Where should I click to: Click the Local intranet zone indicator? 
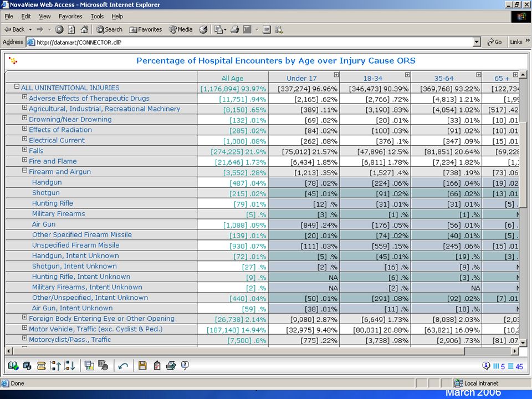click(x=477, y=383)
